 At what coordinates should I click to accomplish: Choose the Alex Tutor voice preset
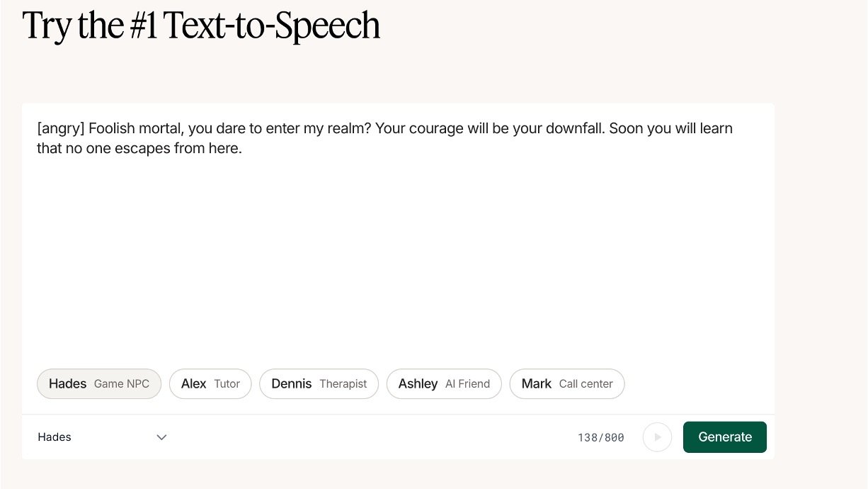(x=210, y=384)
